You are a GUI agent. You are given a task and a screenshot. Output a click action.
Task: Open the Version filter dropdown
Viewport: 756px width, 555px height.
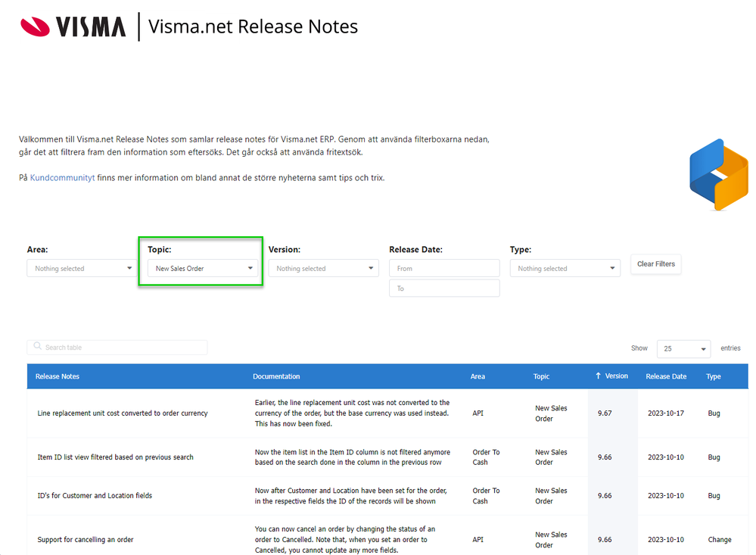[324, 268]
